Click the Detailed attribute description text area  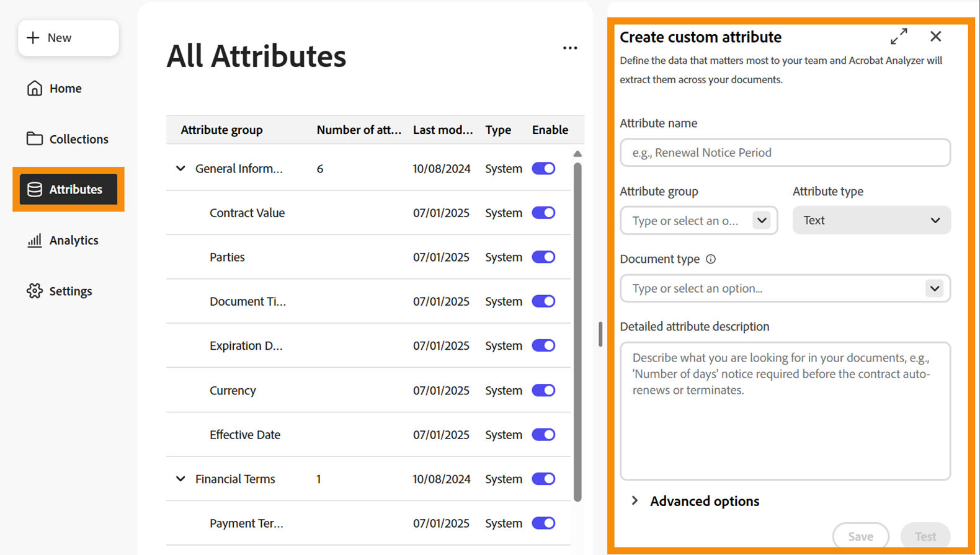(785, 411)
